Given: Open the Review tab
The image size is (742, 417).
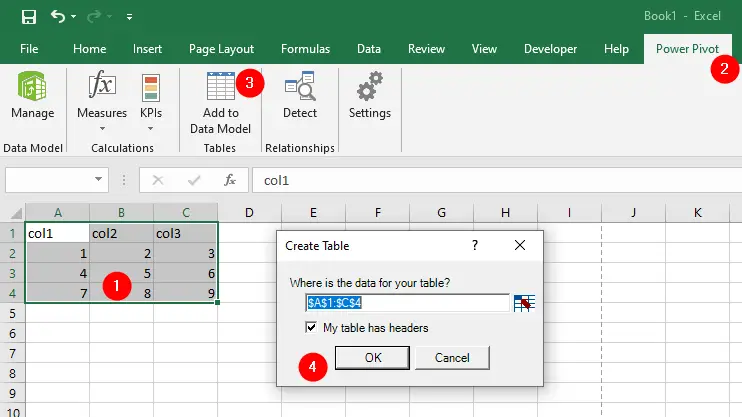Looking at the screenshot, I should pyautogui.click(x=426, y=49).
